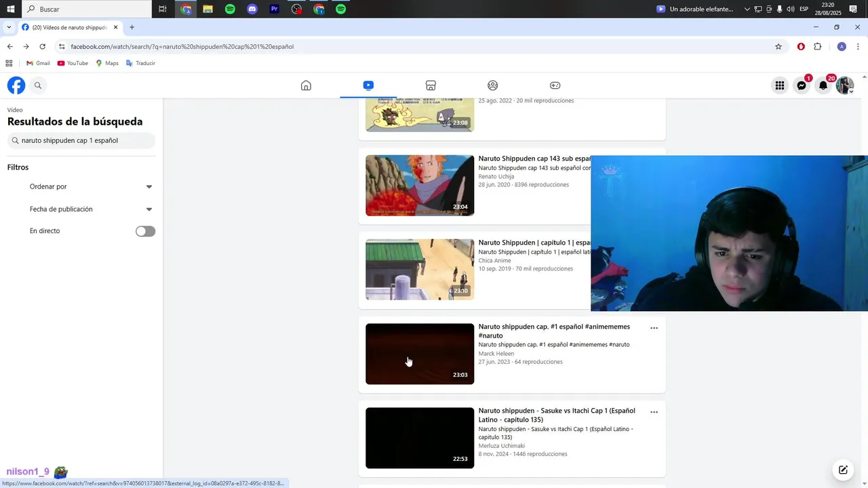Open the Chrome three-dot menu
The image size is (868, 488).
point(858,47)
